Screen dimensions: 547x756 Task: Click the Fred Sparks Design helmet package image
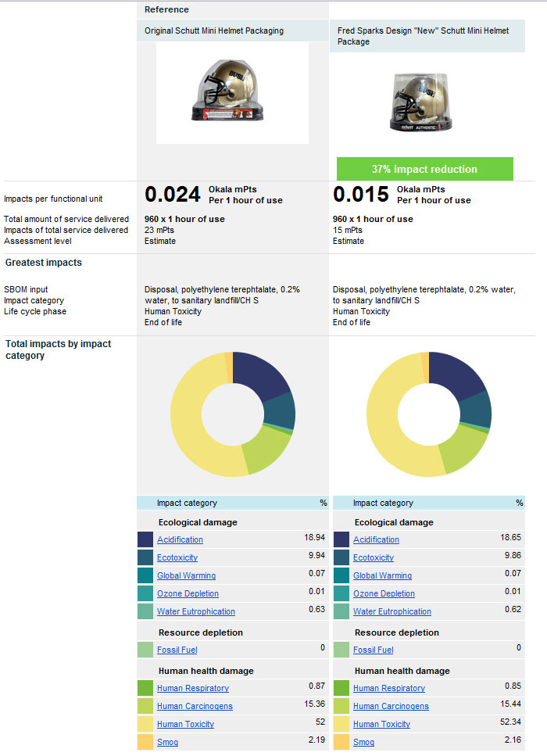pyautogui.click(x=422, y=102)
